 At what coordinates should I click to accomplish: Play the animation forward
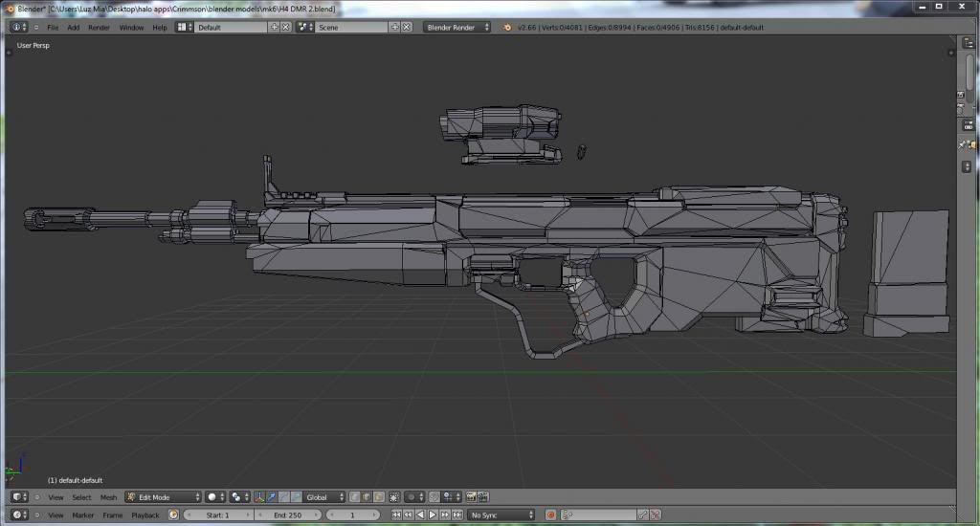click(x=433, y=515)
